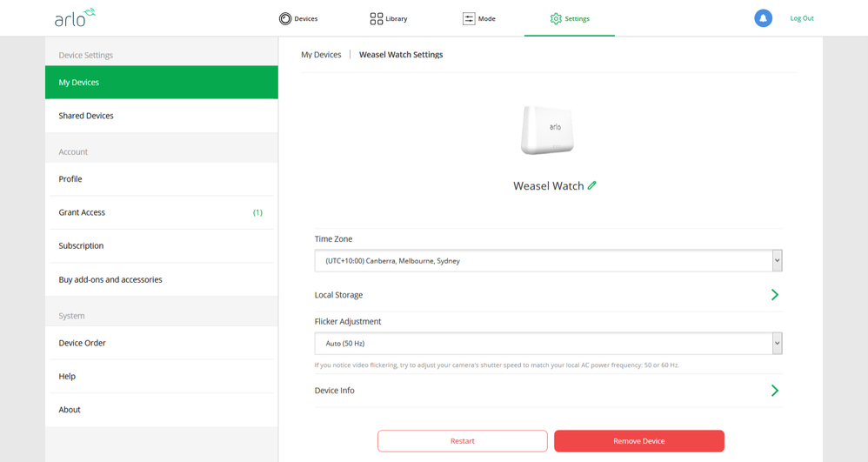
Task: Click the Weasel Watch device name
Action: pos(548,186)
